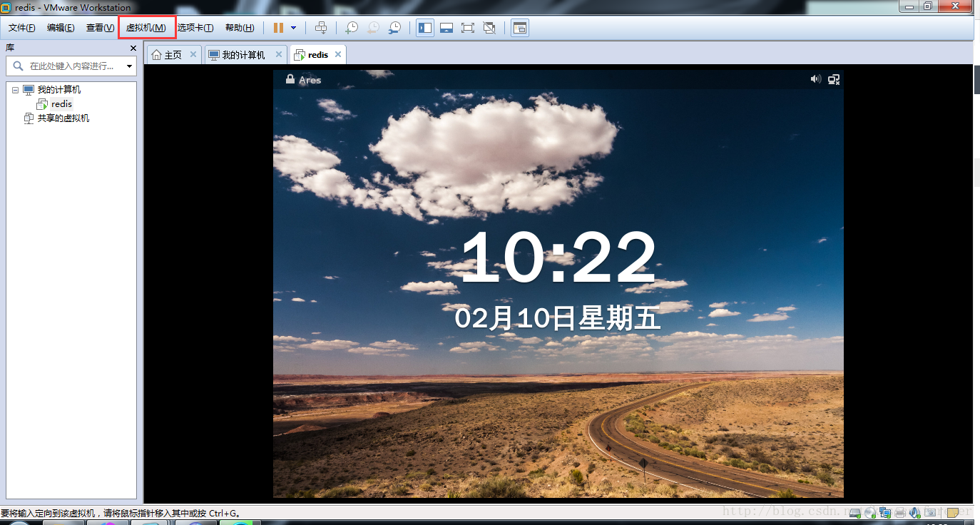
Task: Switch to the 主页 tab
Action: [x=173, y=54]
